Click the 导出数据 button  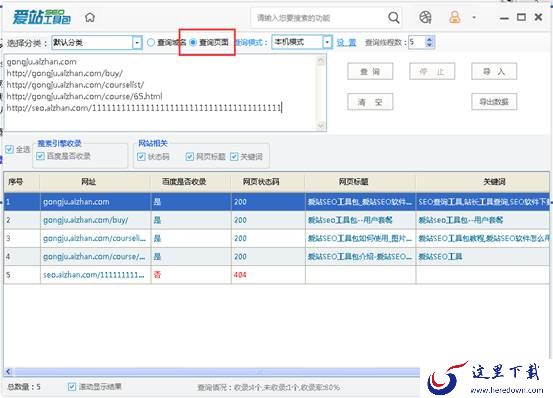tap(494, 102)
